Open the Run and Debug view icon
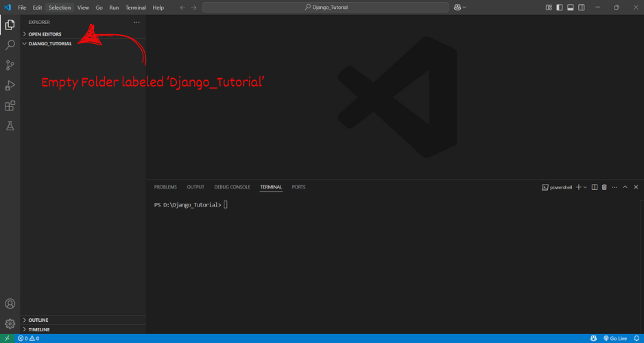The image size is (644, 343). click(10, 85)
